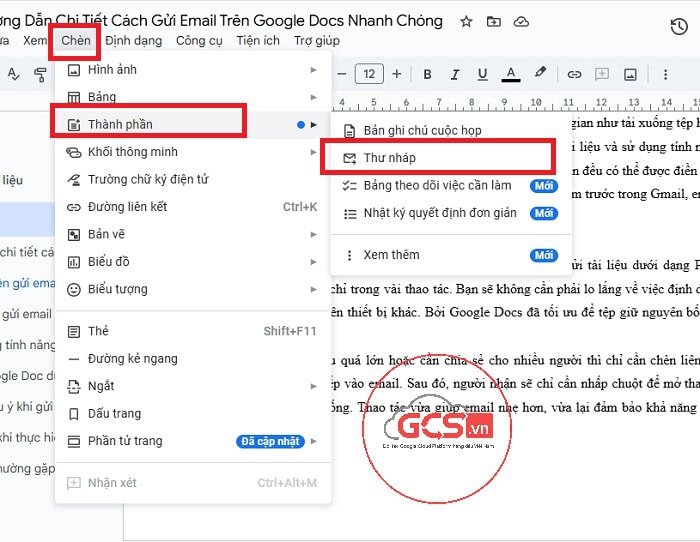This screenshot has height=542, width=700.
Task: Open the Công cụ menu
Action: coord(199,41)
